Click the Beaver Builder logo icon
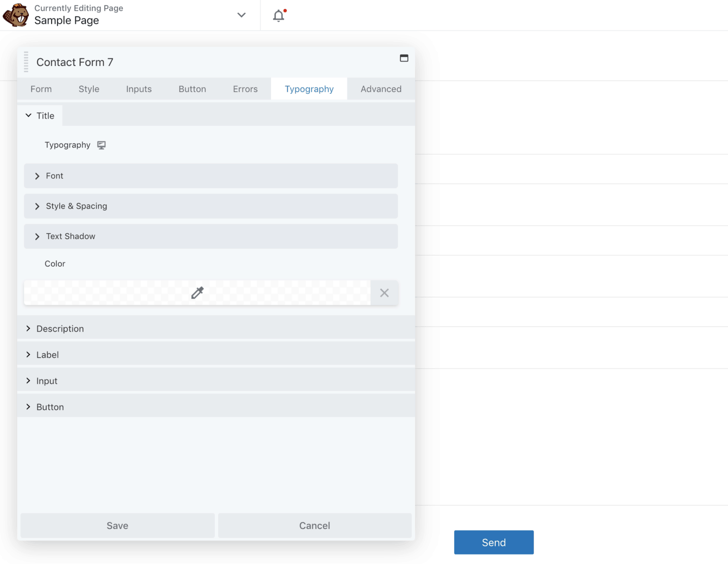The height and width of the screenshot is (564, 728). [16, 15]
